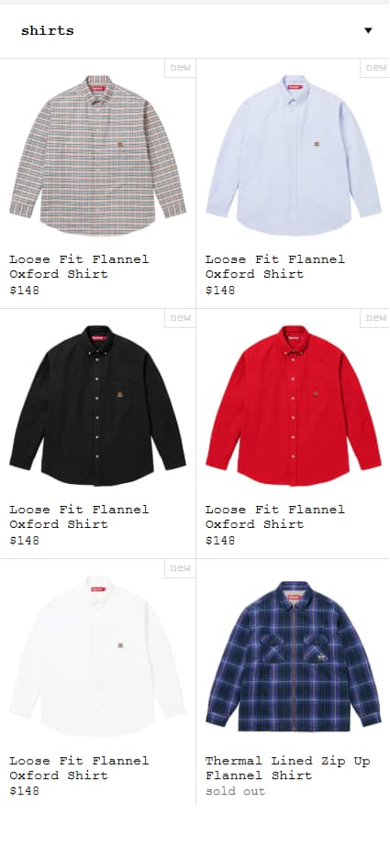Open the light blue Oxford Shirt image
The width and height of the screenshot is (390, 868).
pos(294,155)
